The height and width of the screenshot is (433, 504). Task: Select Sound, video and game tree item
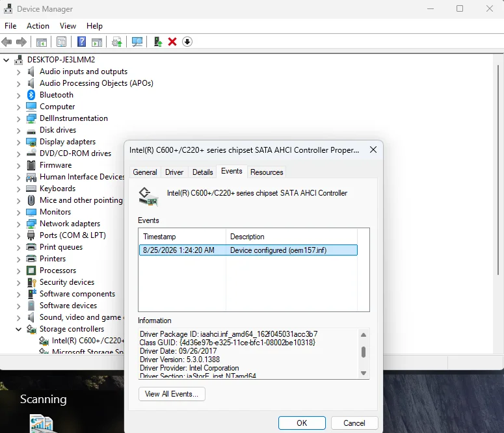(x=82, y=317)
